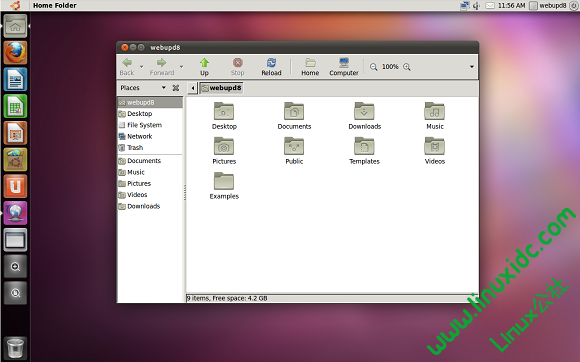Open the Downloads bookmark in the sidebar

click(150, 206)
